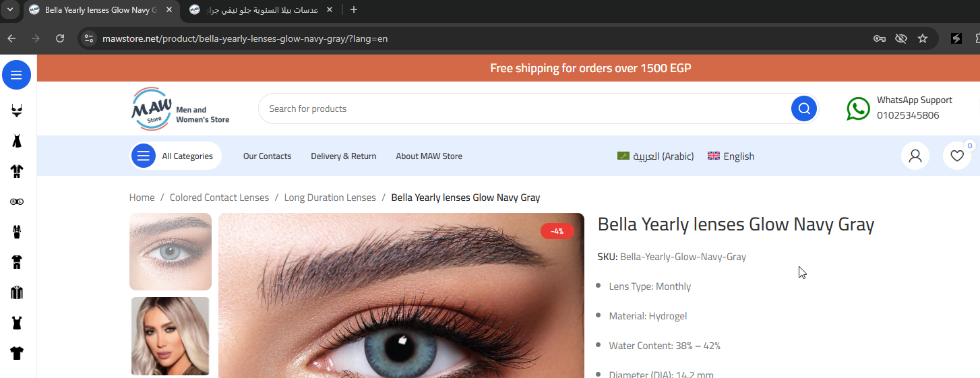This screenshot has height=378, width=980.
Task: Click the blue search magnifier button
Action: 804,108
